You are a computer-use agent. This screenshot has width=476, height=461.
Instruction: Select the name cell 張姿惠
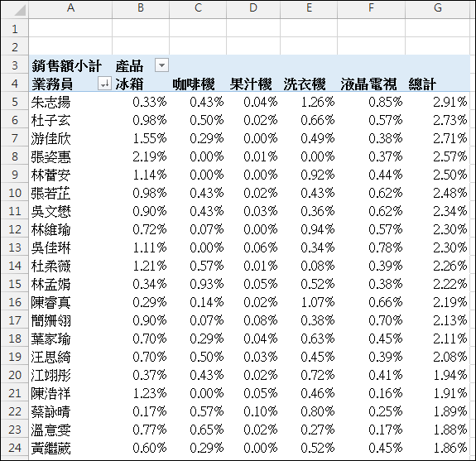tap(70, 156)
